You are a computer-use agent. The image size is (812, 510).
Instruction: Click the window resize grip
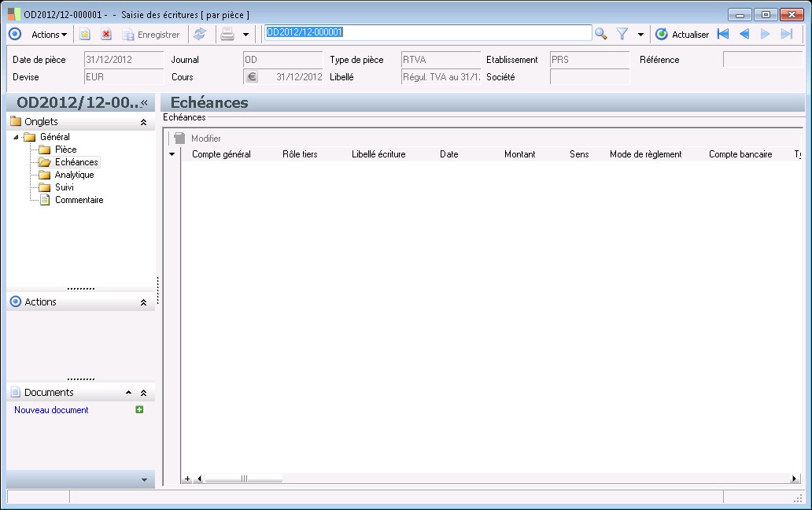[x=798, y=498]
